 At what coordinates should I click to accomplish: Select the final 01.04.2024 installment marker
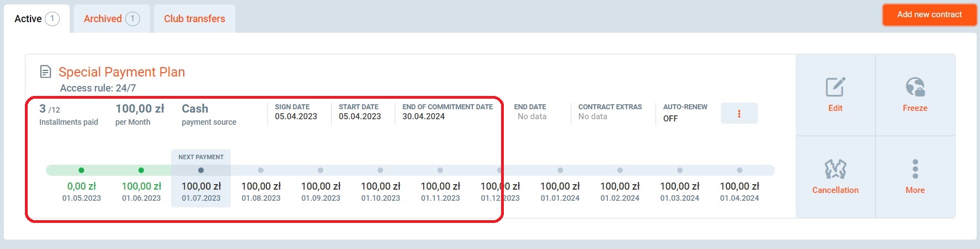[740, 170]
